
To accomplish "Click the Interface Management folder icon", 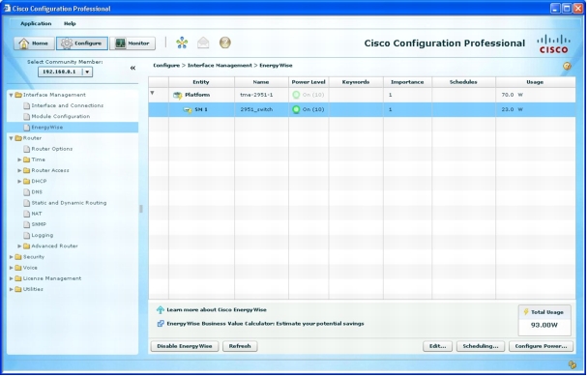I will point(18,96).
